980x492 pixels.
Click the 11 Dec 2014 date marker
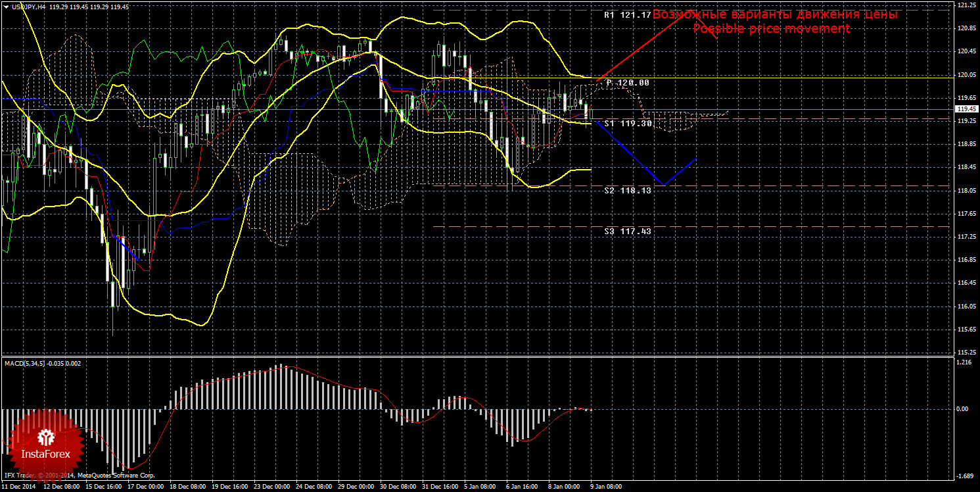coord(20,487)
